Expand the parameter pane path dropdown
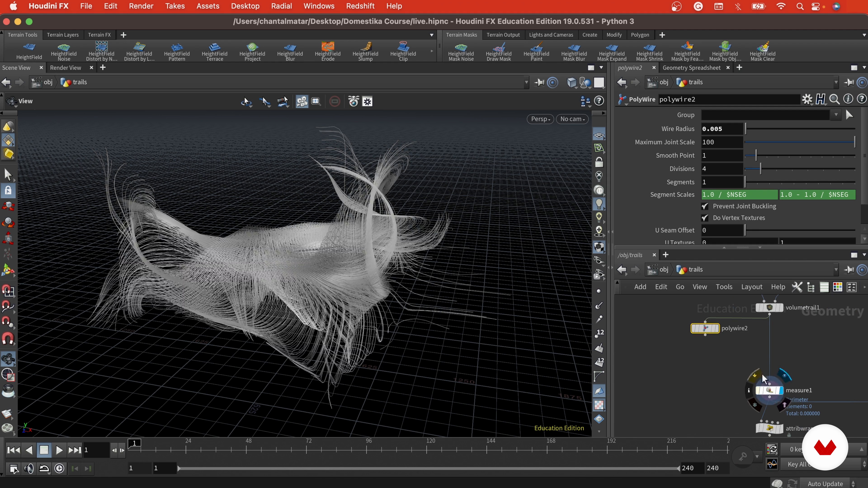Image resolution: width=868 pixels, height=488 pixels. pos(836,82)
